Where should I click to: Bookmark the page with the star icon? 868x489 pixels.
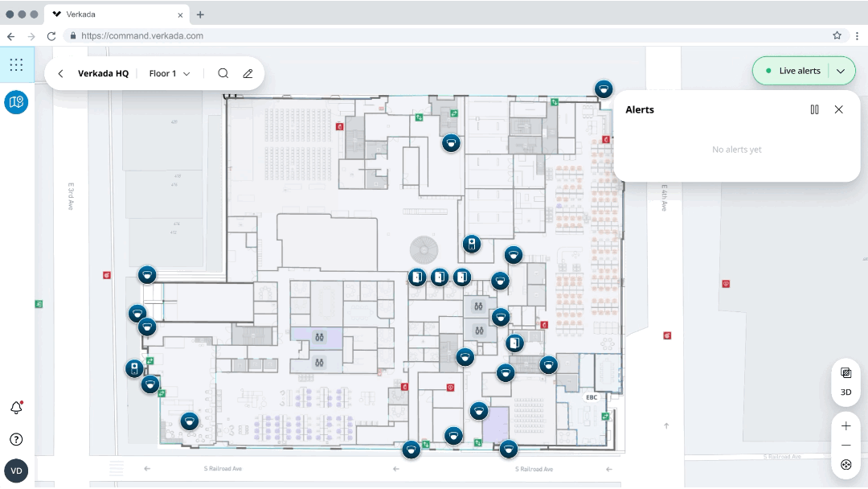837,35
